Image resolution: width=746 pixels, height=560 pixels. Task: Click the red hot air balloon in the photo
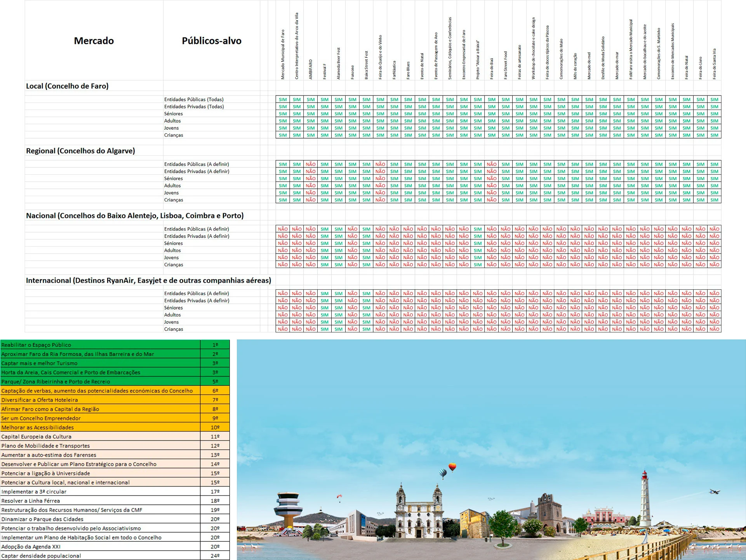pyautogui.click(x=452, y=466)
